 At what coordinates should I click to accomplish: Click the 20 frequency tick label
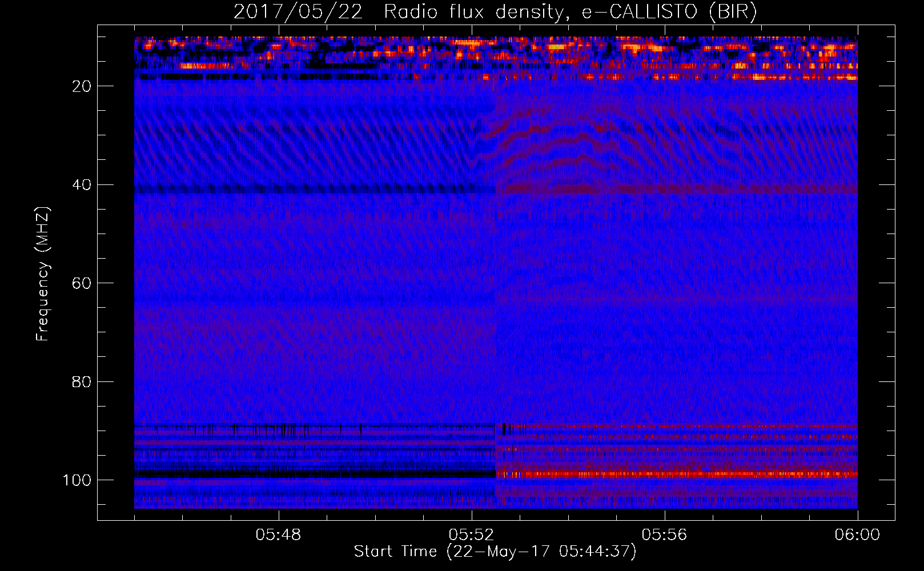pyautogui.click(x=82, y=86)
